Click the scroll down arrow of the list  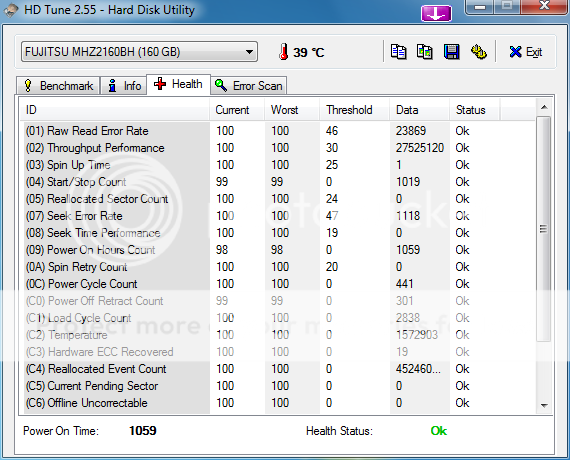point(544,405)
